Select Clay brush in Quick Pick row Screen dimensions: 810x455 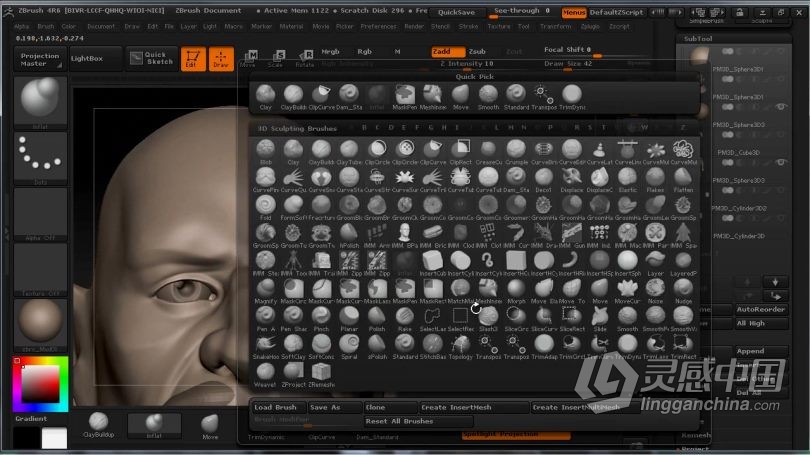pos(266,98)
